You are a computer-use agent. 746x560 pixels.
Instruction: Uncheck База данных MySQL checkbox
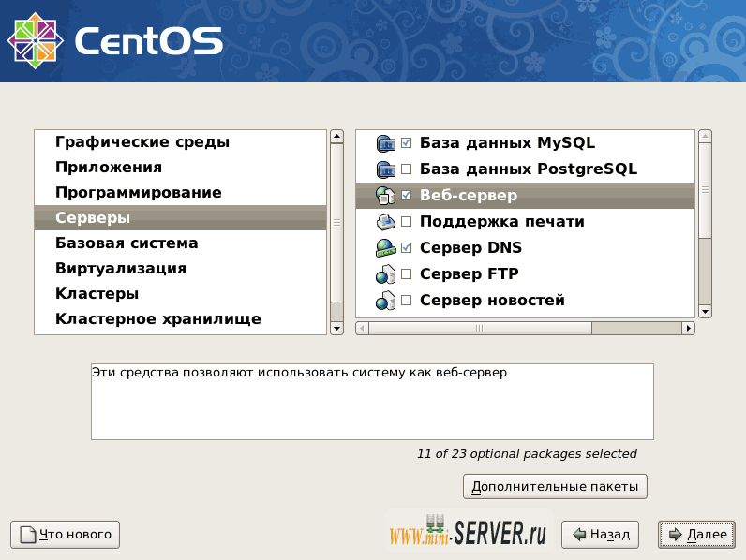click(407, 142)
